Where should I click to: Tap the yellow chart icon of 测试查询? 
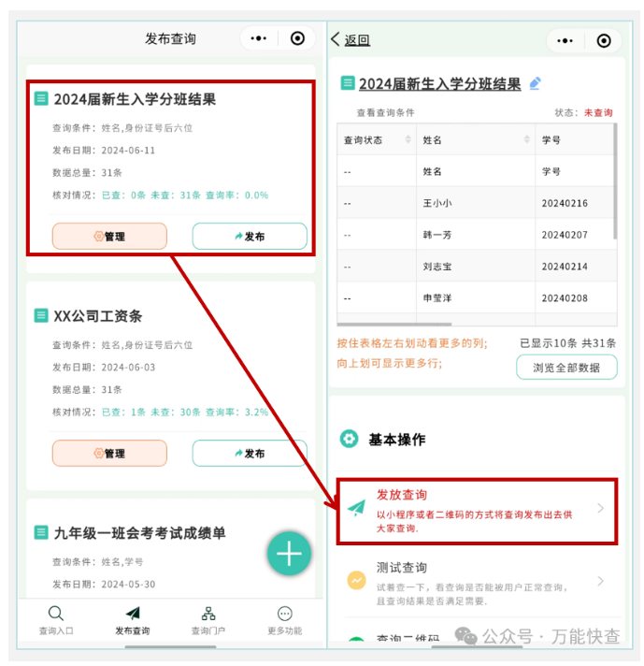(357, 580)
